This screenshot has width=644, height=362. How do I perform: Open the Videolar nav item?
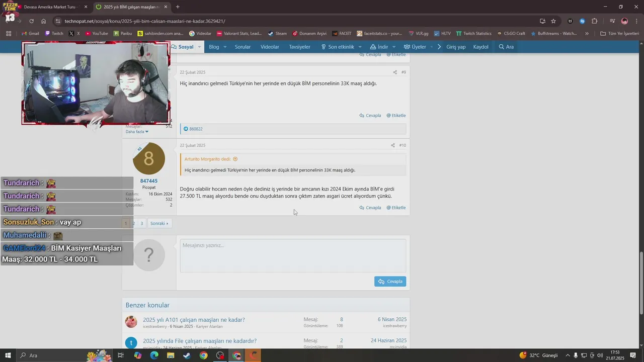pos(270,47)
